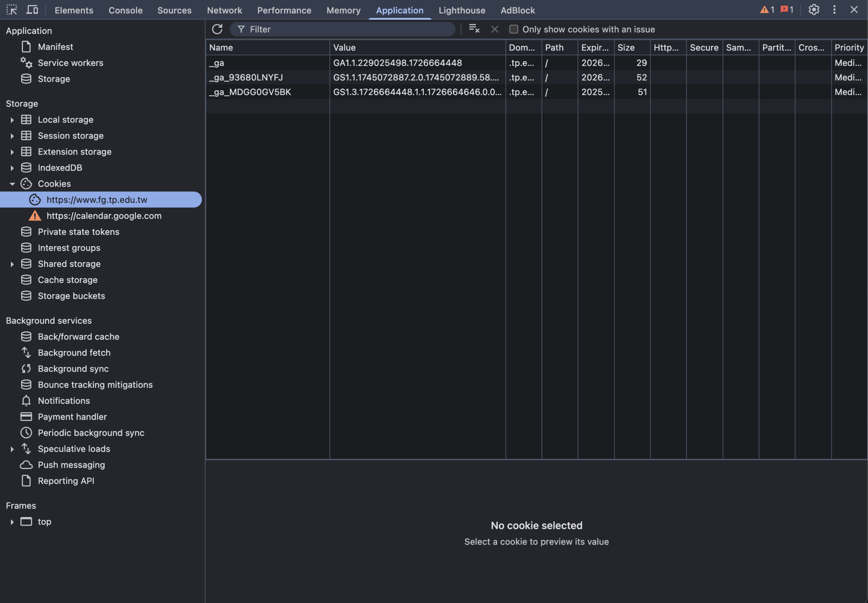This screenshot has width=868, height=603.
Task: Open DevTools settings gear icon
Action: (813, 10)
